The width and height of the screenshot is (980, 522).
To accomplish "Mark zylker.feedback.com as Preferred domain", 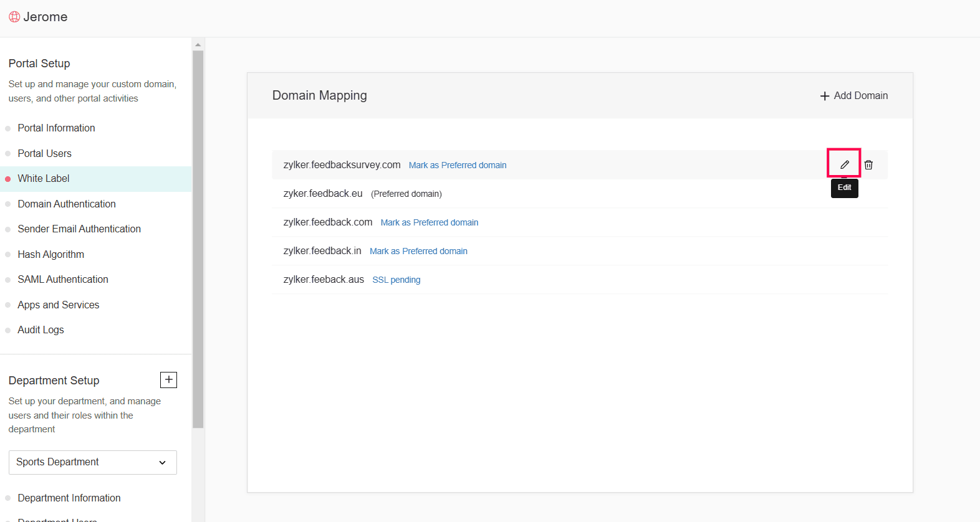I will pos(429,222).
